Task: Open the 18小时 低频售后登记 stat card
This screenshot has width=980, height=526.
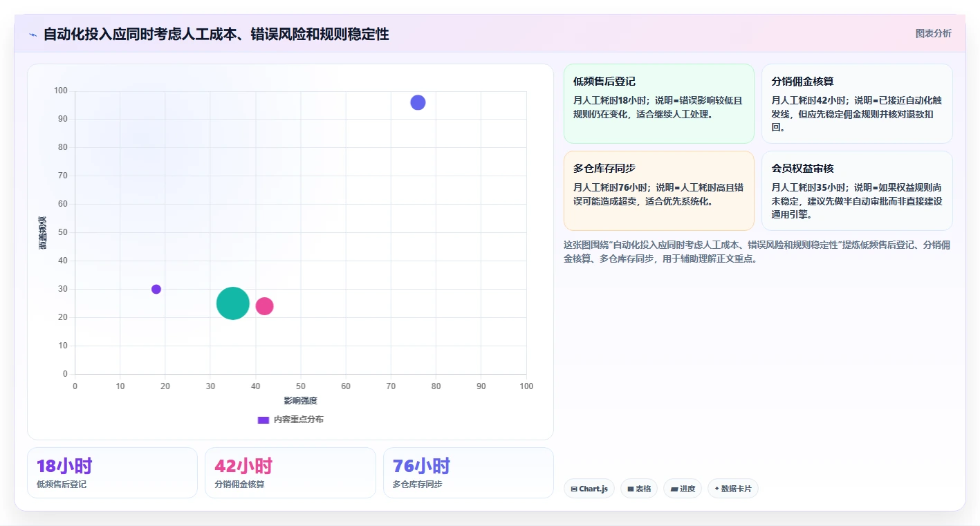Action: [112, 473]
